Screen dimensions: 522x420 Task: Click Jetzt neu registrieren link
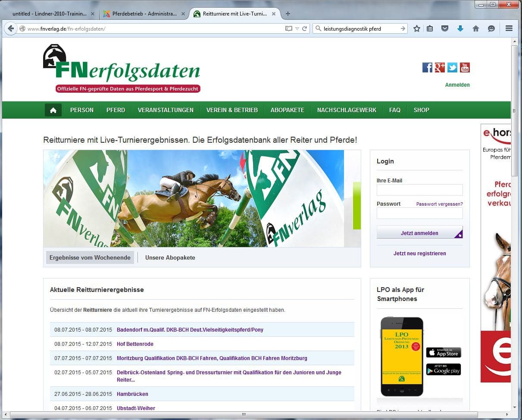[x=419, y=254]
